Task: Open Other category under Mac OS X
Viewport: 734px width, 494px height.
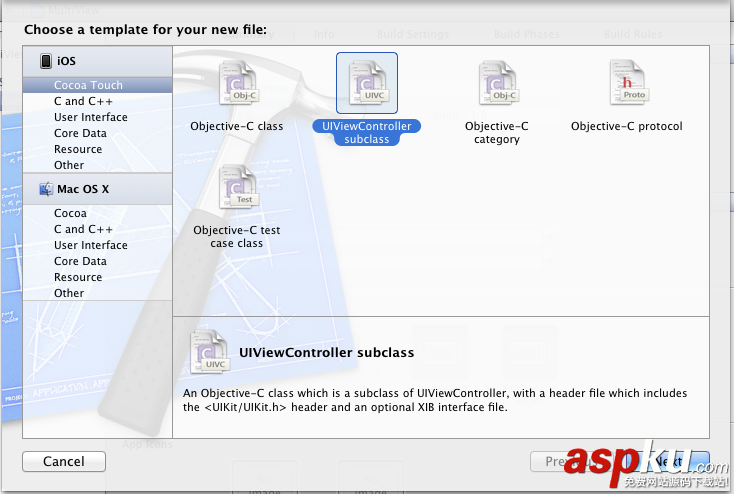Action: pyautogui.click(x=97, y=293)
